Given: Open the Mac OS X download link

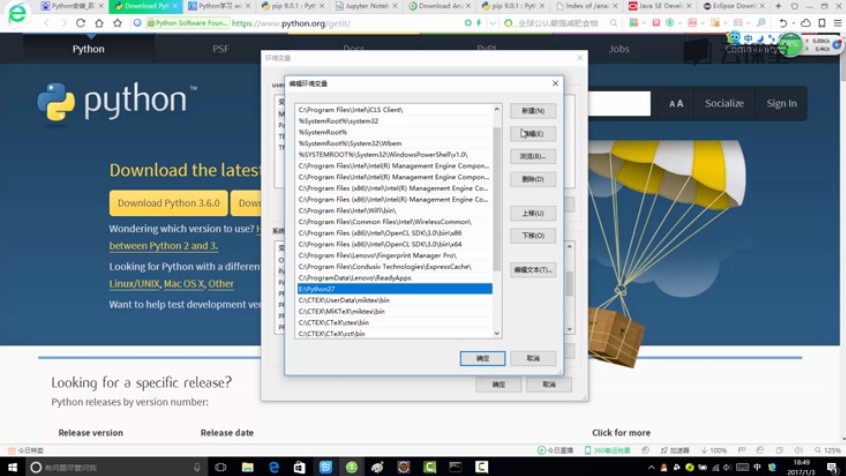Looking at the screenshot, I should pos(184,284).
